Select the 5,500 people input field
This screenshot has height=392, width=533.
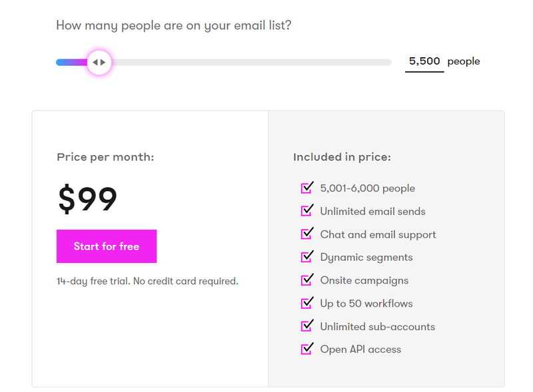click(424, 61)
